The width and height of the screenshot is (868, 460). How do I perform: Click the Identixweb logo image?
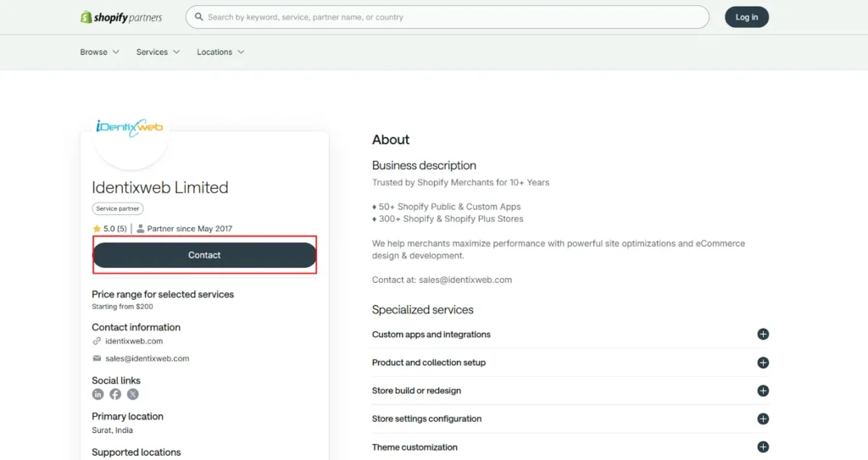(130, 128)
